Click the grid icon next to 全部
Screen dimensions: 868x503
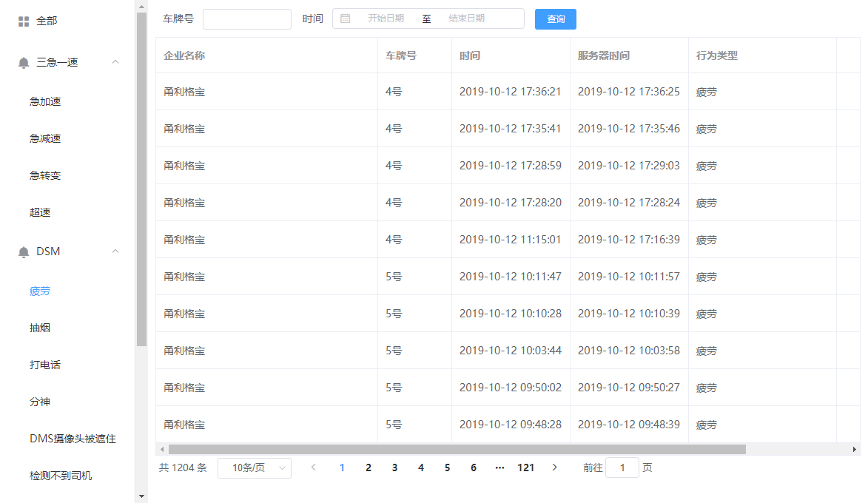24,21
